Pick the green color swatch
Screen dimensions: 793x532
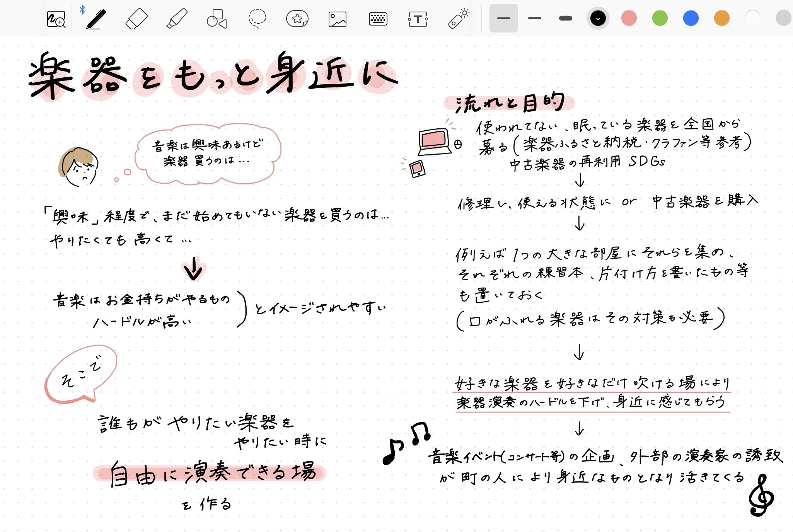[660, 18]
